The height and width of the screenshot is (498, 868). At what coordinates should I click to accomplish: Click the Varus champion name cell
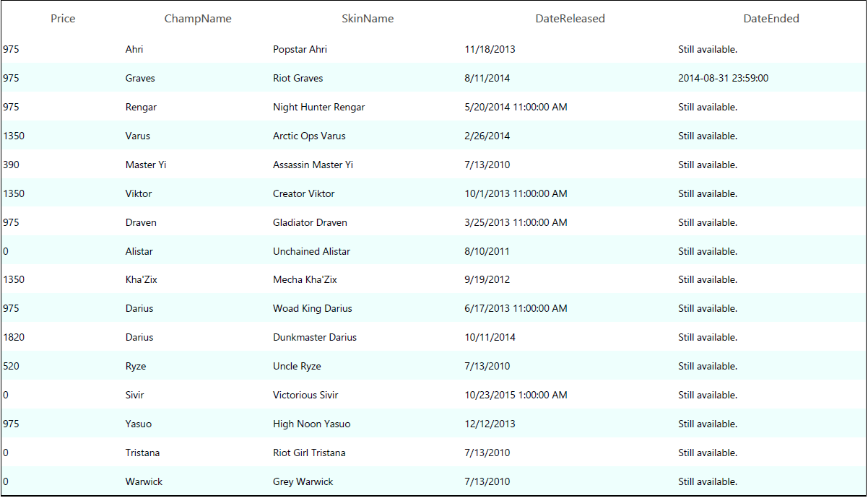pos(138,136)
